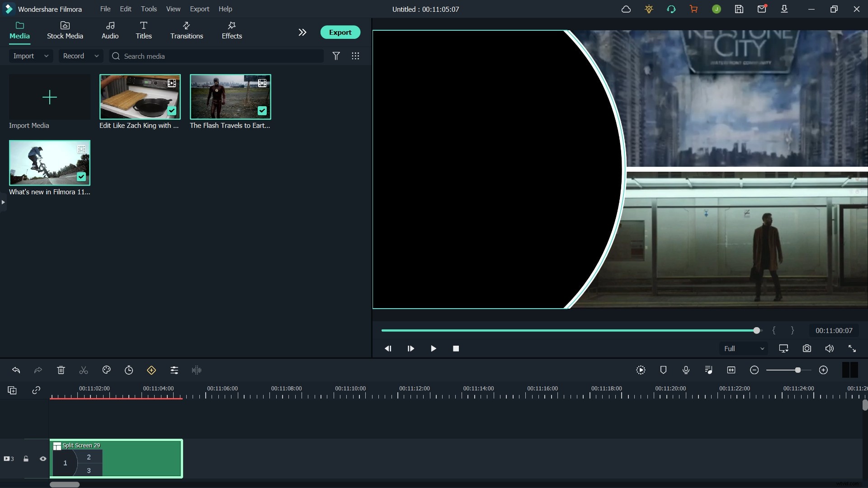This screenshot has height=488, width=868.
Task: Open the speed timer tool
Action: click(x=129, y=370)
